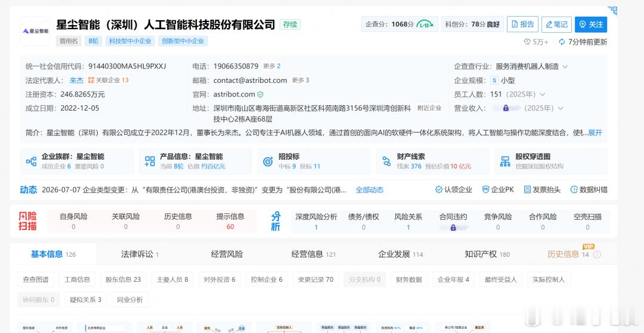The width and height of the screenshot is (644, 333).
Task: Select 股东信息 23 sub-tab
Action: [123, 279]
